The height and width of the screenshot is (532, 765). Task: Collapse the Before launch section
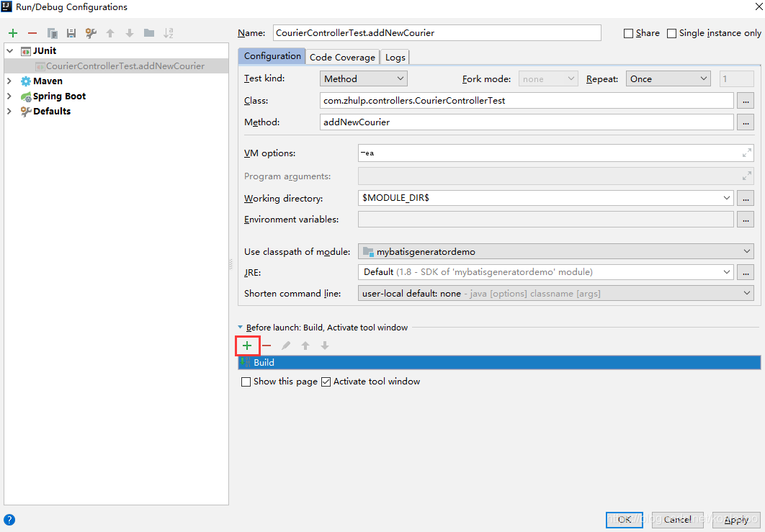(240, 328)
